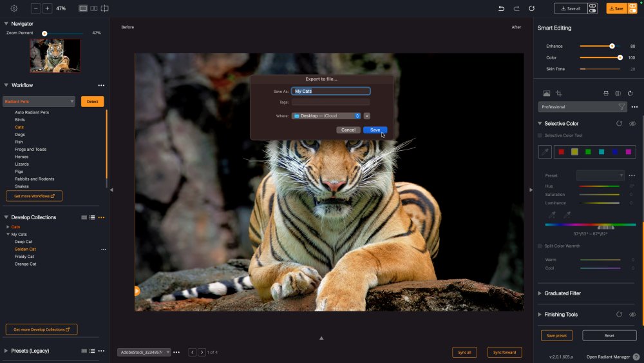Click the redo arrow icon
Viewport: 644px width, 363px height.
pos(516,8)
